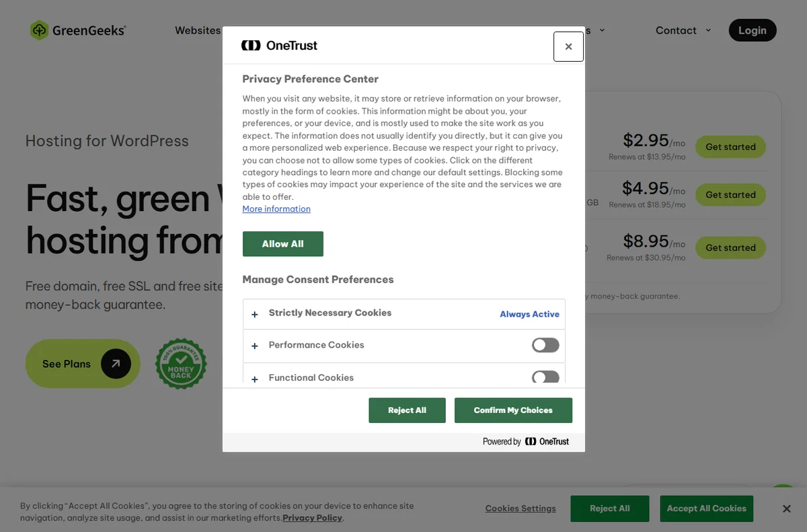Open the More information link
The image size is (807, 532).
coord(276,209)
